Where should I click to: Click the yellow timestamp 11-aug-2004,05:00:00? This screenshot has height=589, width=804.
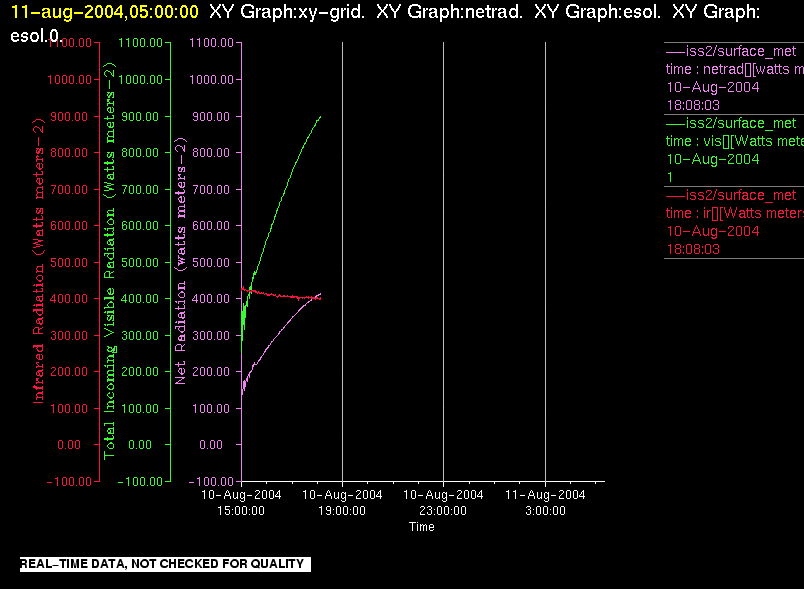(105, 12)
